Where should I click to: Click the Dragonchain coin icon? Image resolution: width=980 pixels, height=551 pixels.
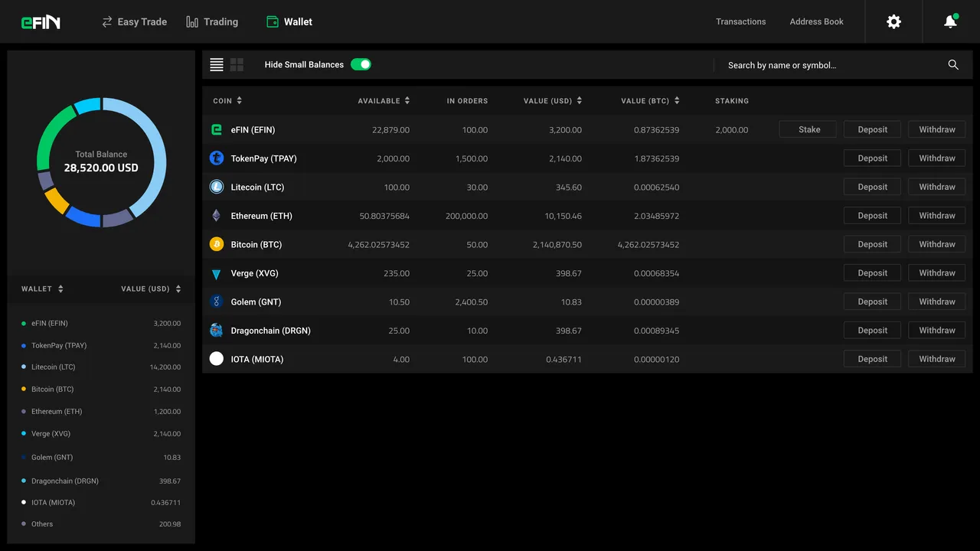click(x=217, y=331)
